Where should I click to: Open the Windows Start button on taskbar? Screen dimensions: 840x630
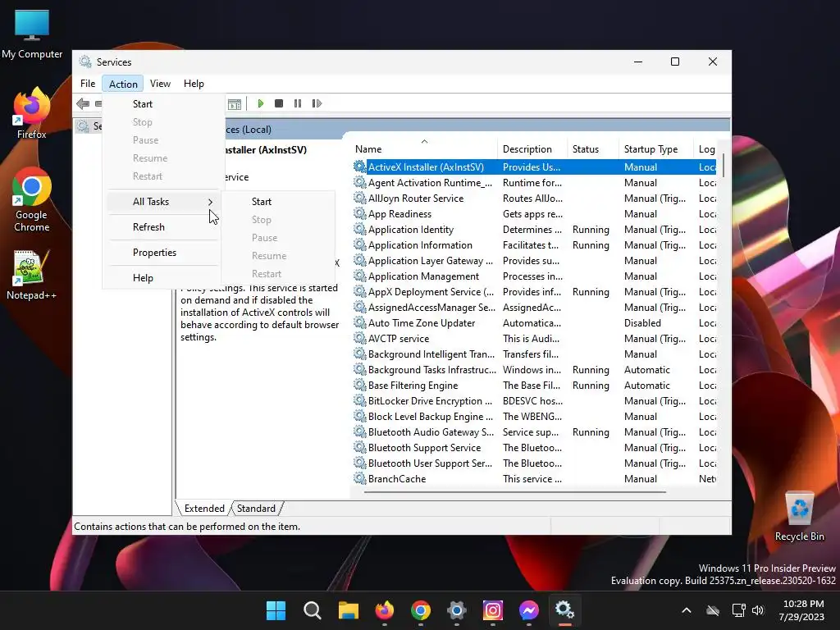tap(276, 610)
